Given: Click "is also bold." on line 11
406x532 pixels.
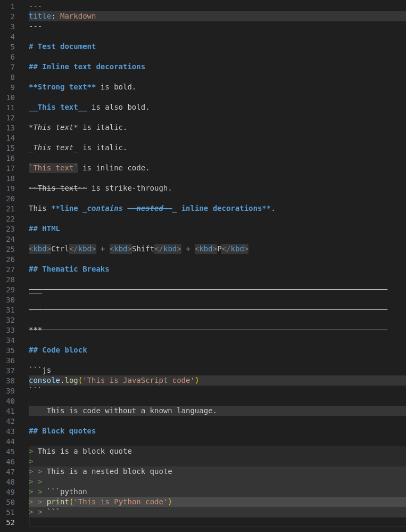Looking at the screenshot, I should [121, 107].
